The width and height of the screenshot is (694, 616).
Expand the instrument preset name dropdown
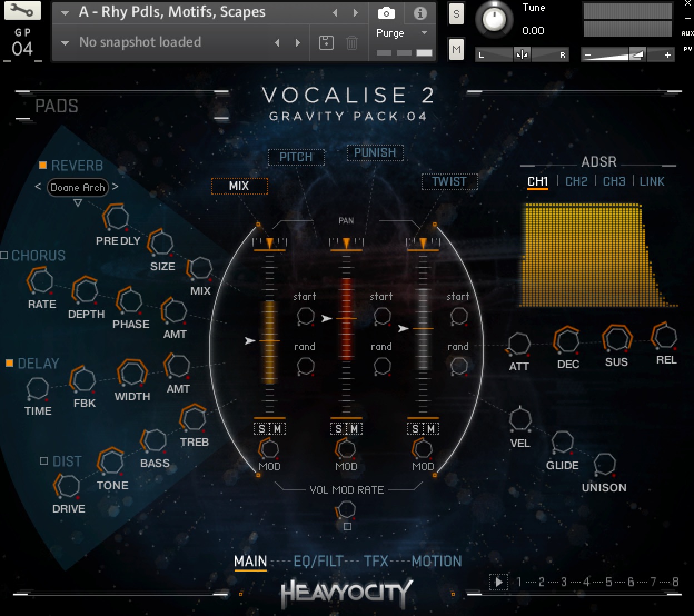[65, 13]
